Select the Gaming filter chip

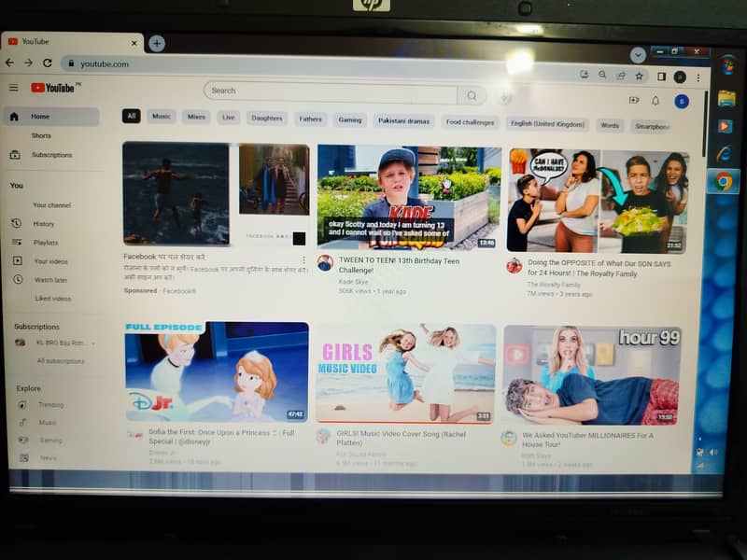[x=350, y=119]
